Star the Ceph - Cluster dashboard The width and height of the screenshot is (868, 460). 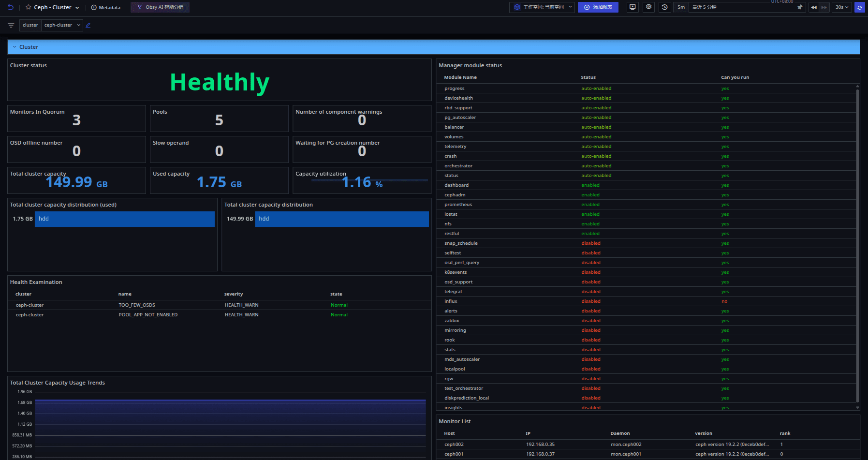[x=29, y=7]
